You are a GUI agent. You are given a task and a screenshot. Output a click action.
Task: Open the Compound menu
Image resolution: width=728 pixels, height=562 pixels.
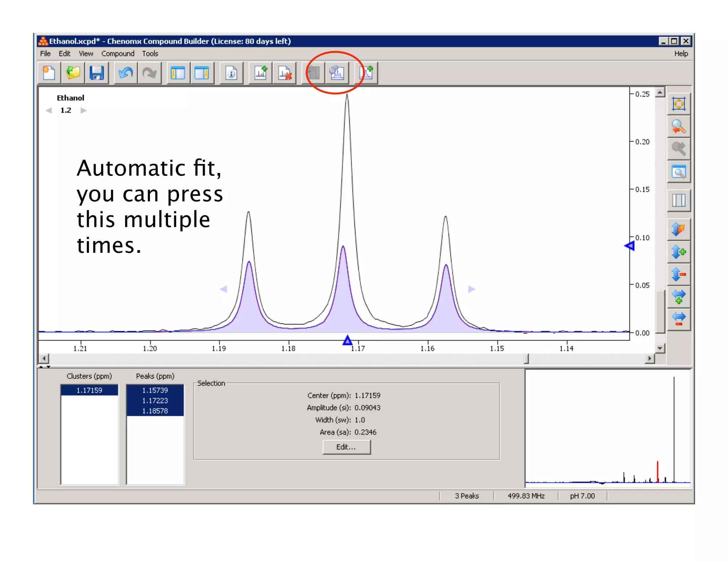(118, 54)
